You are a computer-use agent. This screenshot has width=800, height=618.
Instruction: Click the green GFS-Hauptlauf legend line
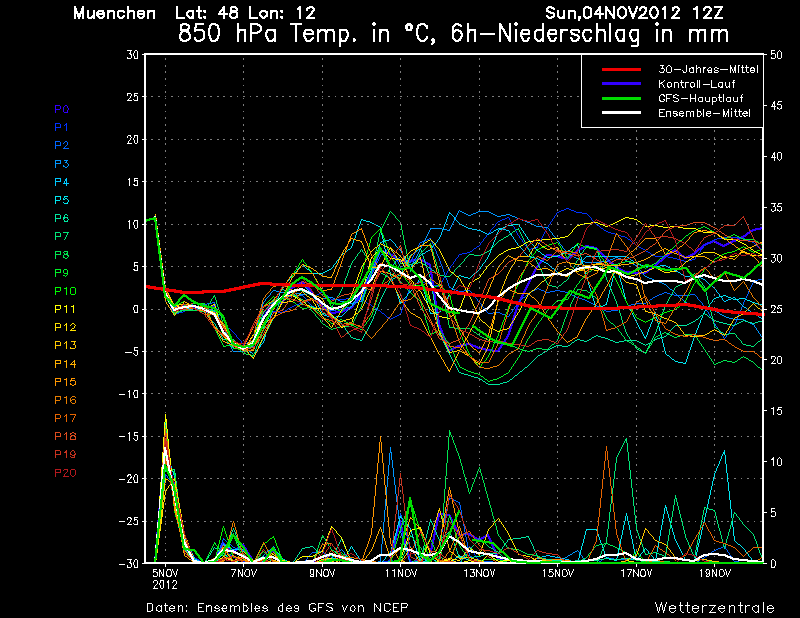point(621,98)
